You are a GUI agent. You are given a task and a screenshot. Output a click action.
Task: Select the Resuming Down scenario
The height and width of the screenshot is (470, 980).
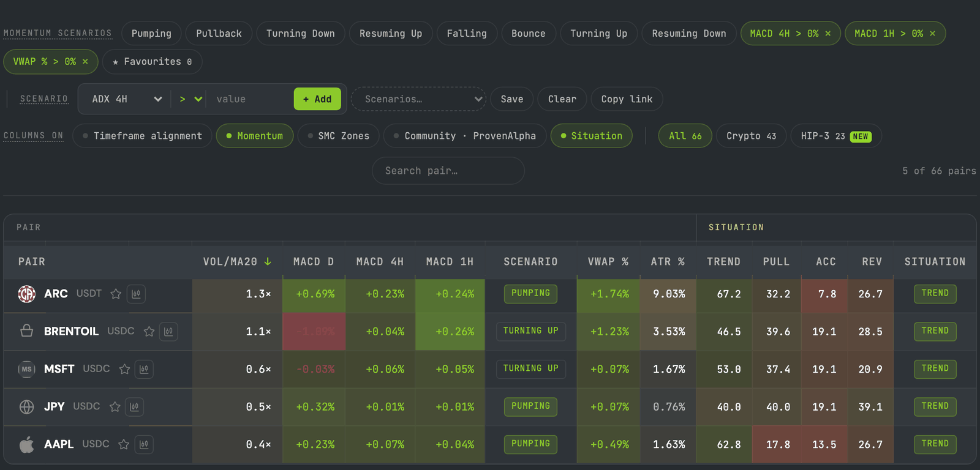689,34
